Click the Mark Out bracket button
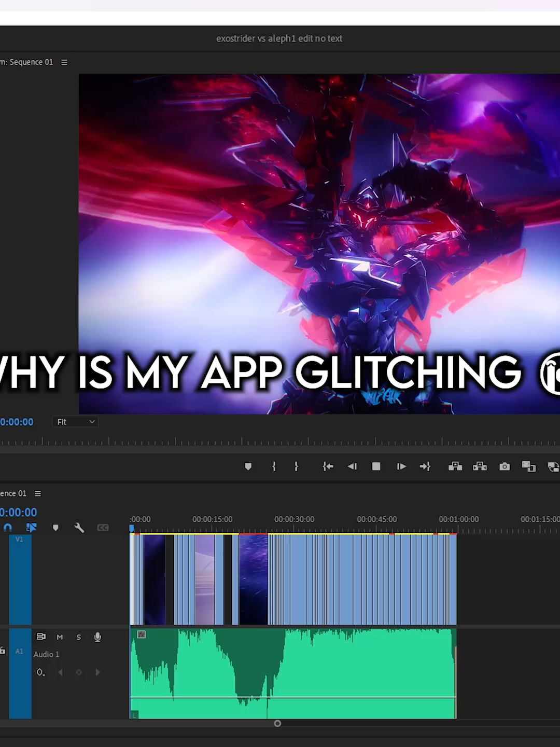This screenshot has height=747, width=560. point(296,466)
